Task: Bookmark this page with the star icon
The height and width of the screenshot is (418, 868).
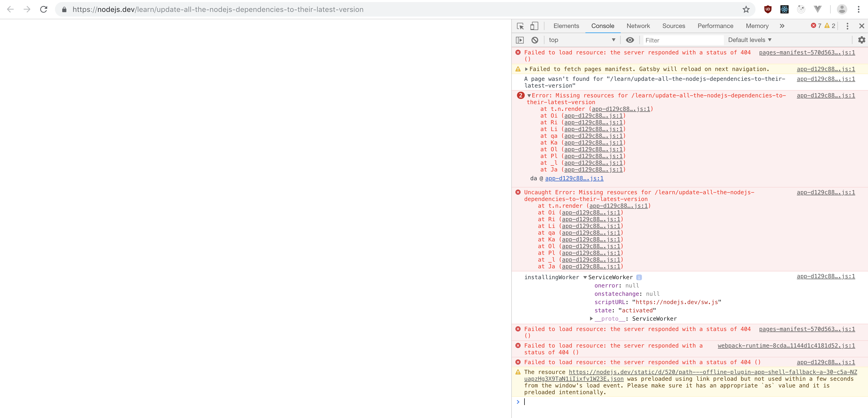Action: 746,9
